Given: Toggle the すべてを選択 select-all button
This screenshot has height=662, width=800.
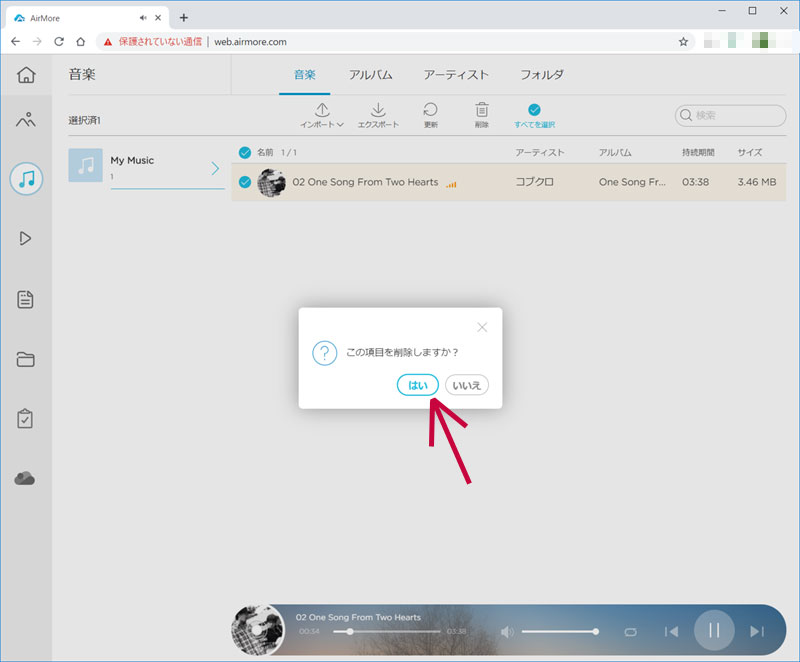Looking at the screenshot, I should [x=534, y=115].
